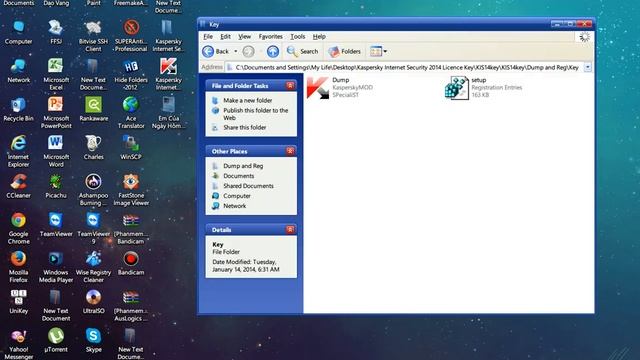This screenshot has height=360, width=640.
Task: Select the Recycle Bin desktop icon
Action: tap(18, 109)
